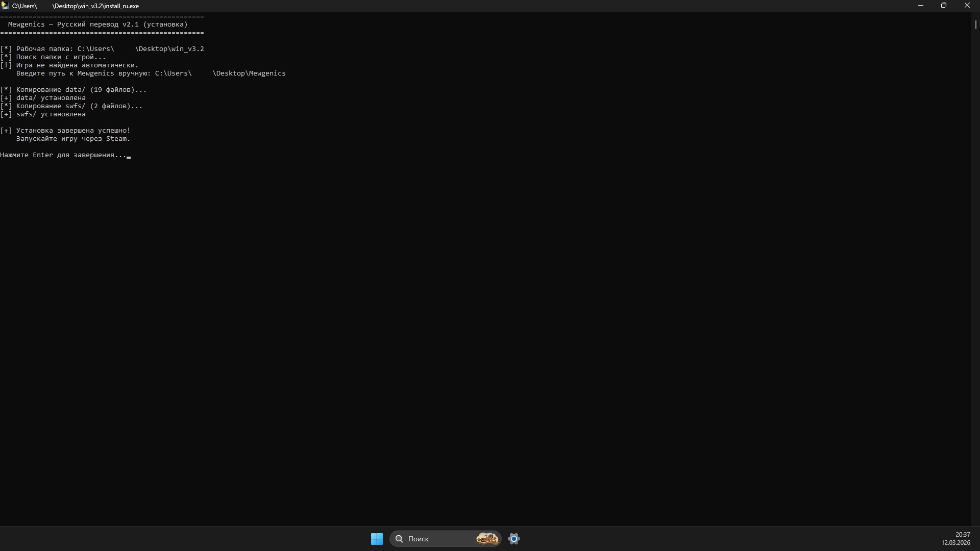Click the magnifier icon in taskbar search
Image resolution: width=980 pixels, height=551 pixels.
(x=399, y=539)
